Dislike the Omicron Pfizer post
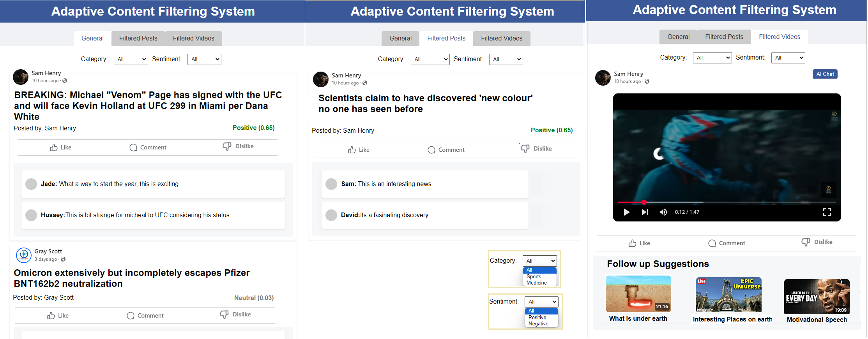 coord(235,314)
